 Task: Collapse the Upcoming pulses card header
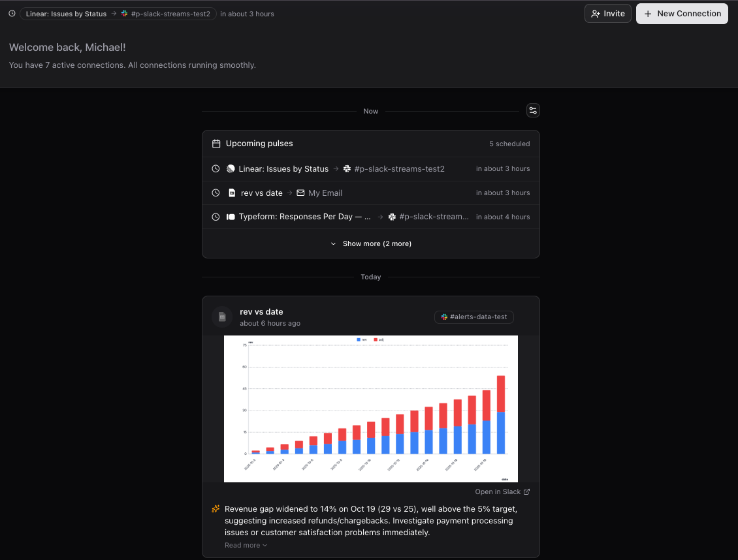click(x=370, y=143)
